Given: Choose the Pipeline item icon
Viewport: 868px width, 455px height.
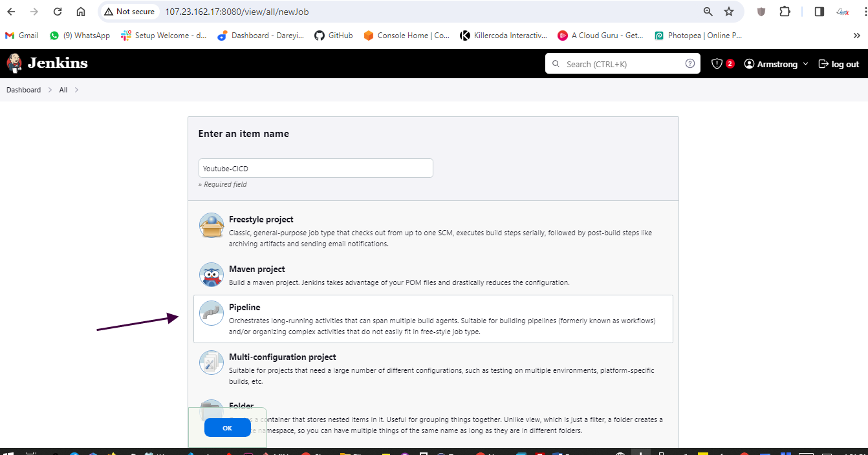Looking at the screenshot, I should click(212, 313).
